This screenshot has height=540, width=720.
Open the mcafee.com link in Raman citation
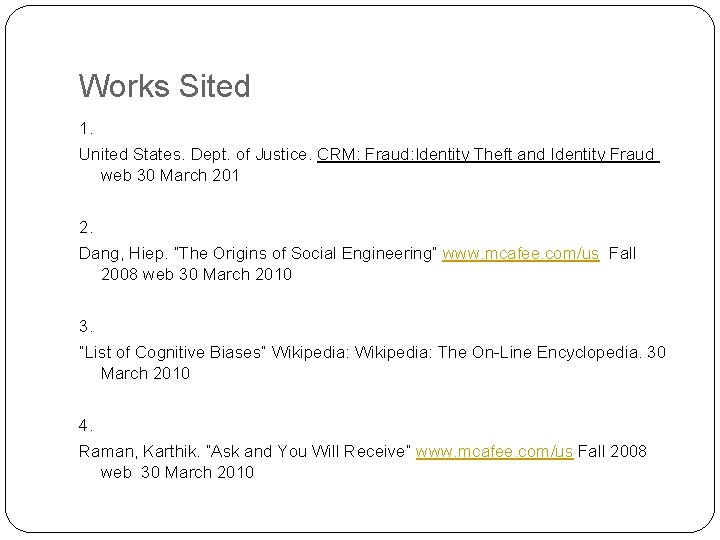[x=494, y=452]
